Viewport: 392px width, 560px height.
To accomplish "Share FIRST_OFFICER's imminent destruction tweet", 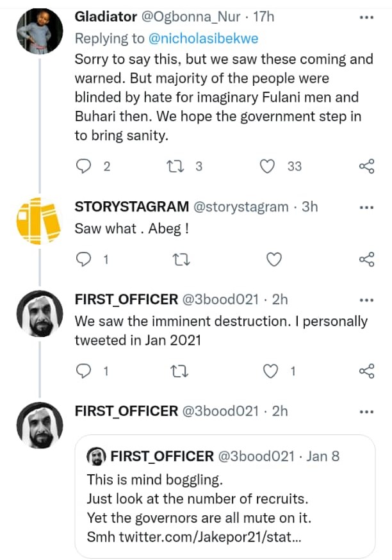I will pos(366,371).
